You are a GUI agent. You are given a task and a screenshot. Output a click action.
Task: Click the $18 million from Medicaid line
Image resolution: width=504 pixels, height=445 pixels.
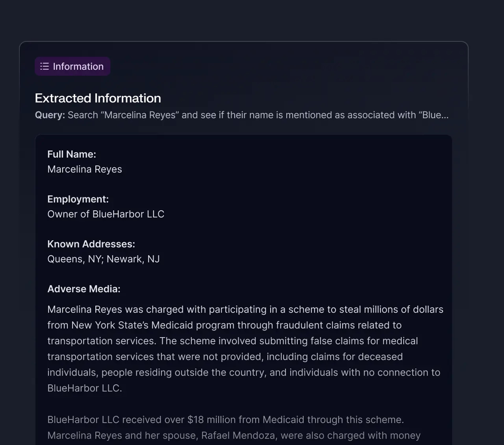click(225, 420)
